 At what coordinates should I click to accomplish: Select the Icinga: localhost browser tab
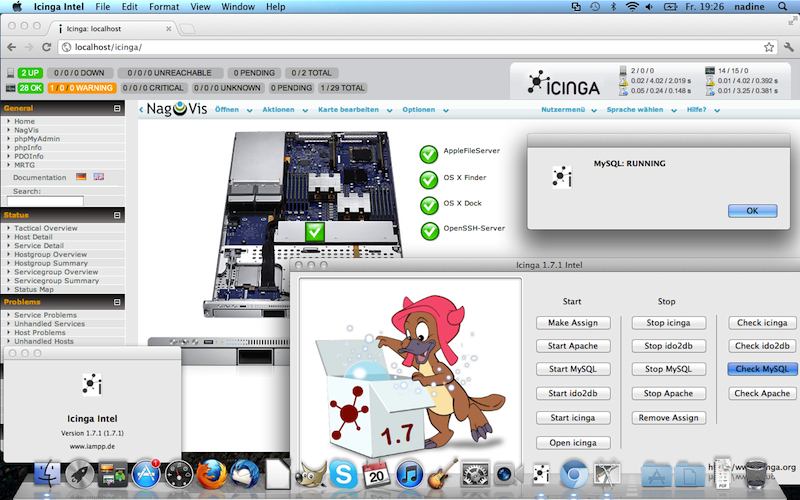(x=113, y=29)
